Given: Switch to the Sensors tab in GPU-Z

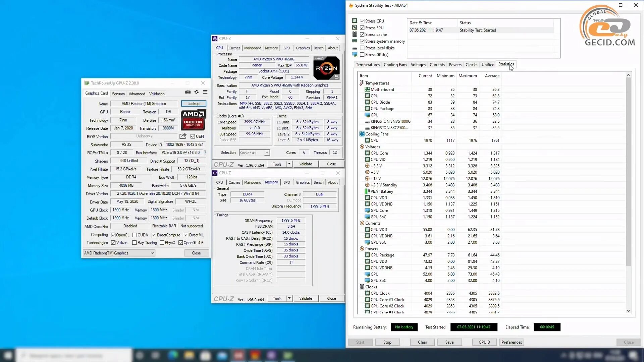Looking at the screenshot, I should [118, 94].
